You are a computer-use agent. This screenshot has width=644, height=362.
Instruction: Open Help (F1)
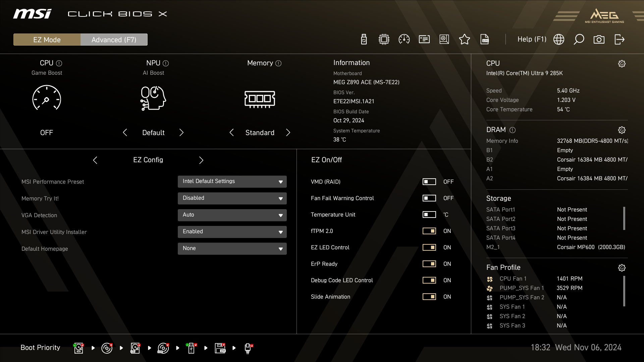pyautogui.click(x=532, y=40)
